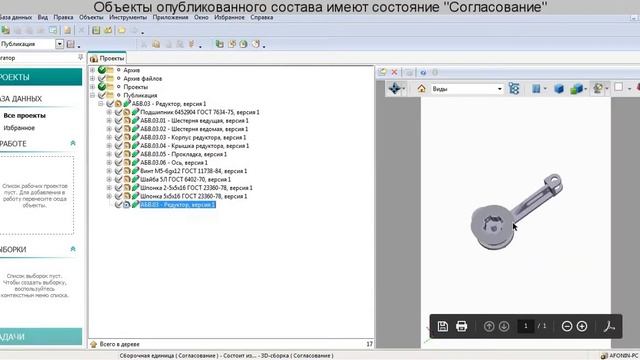This screenshot has height=360, width=640.
Task: Go to next page with down arrow icon
Action: tap(504, 326)
